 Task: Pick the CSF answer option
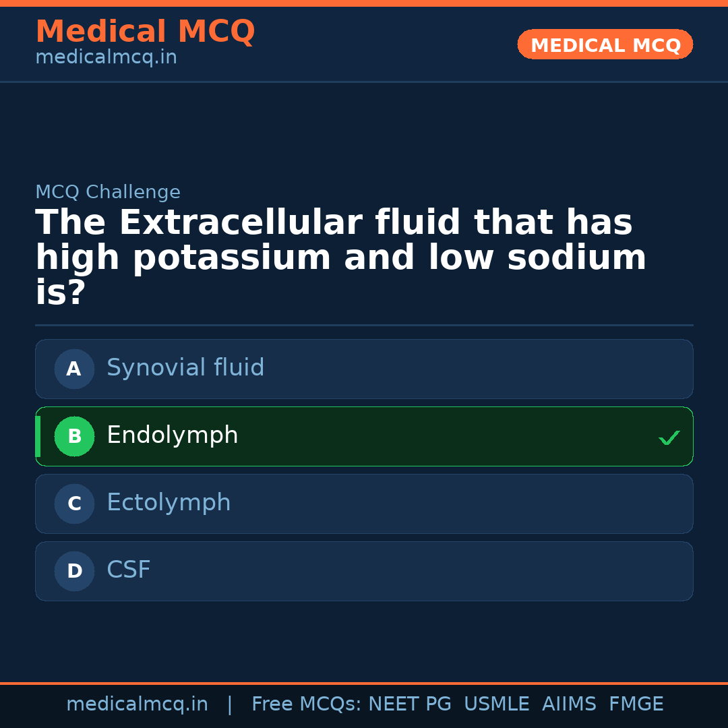coord(129,570)
